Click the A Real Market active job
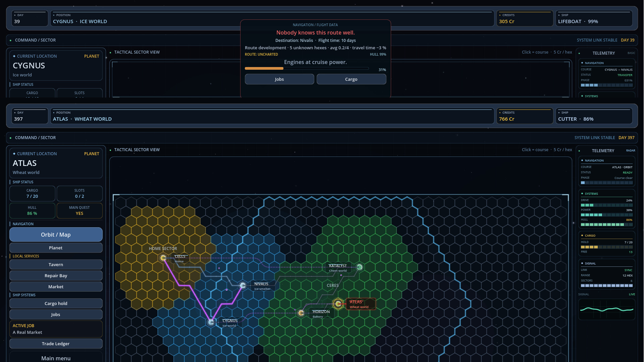 coord(56,329)
